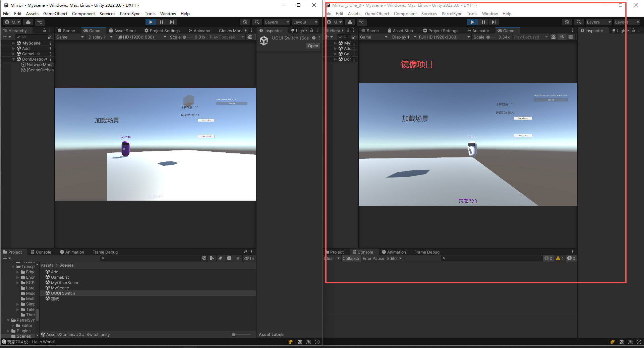
Task: Toggle warning count filter in clone Console
Action: pyautogui.click(x=560, y=258)
